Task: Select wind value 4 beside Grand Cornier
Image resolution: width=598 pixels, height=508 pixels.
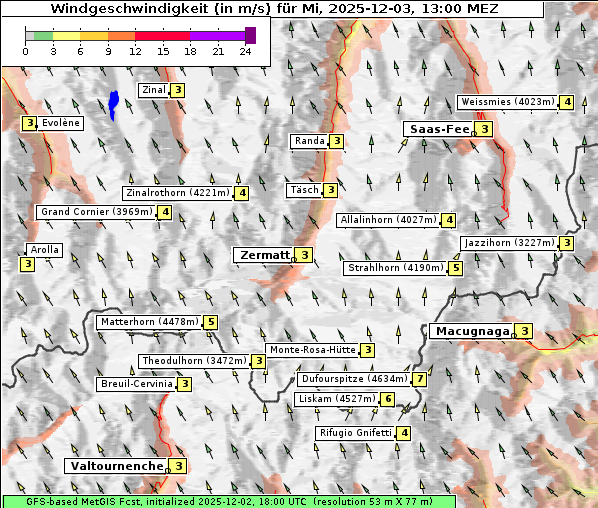Action: tap(165, 212)
